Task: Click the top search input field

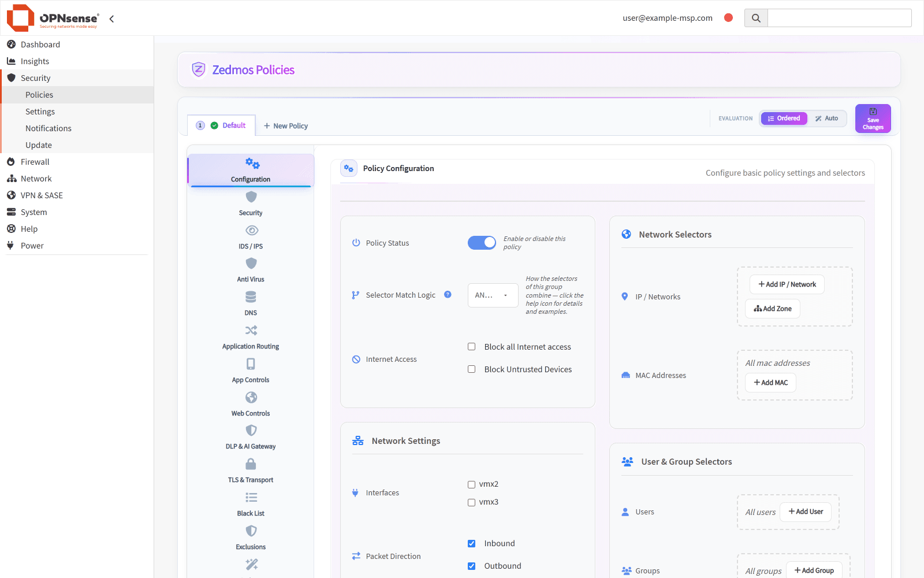Action: tap(840, 18)
